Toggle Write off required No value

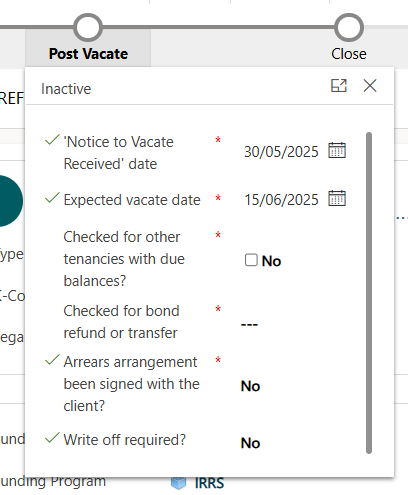point(251,443)
